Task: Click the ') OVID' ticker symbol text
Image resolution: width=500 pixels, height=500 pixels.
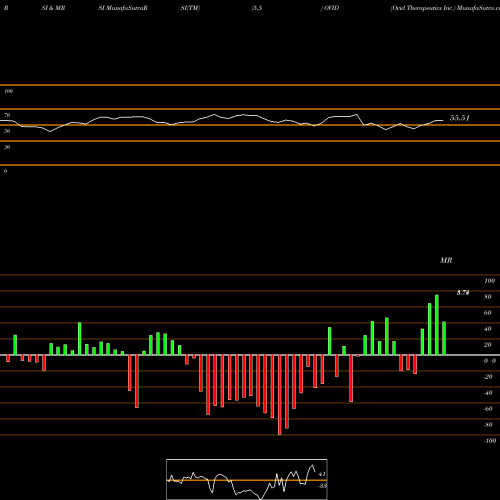Action: [x=330, y=8]
